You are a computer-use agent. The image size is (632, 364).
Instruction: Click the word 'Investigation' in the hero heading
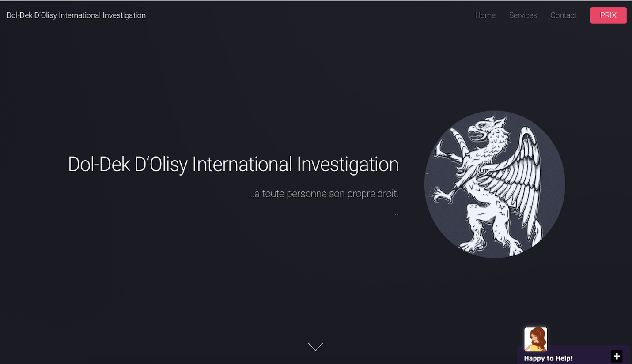(348, 165)
